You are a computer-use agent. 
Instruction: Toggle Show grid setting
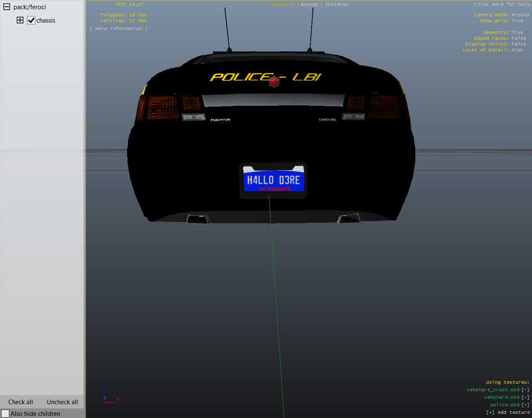click(x=517, y=21)
